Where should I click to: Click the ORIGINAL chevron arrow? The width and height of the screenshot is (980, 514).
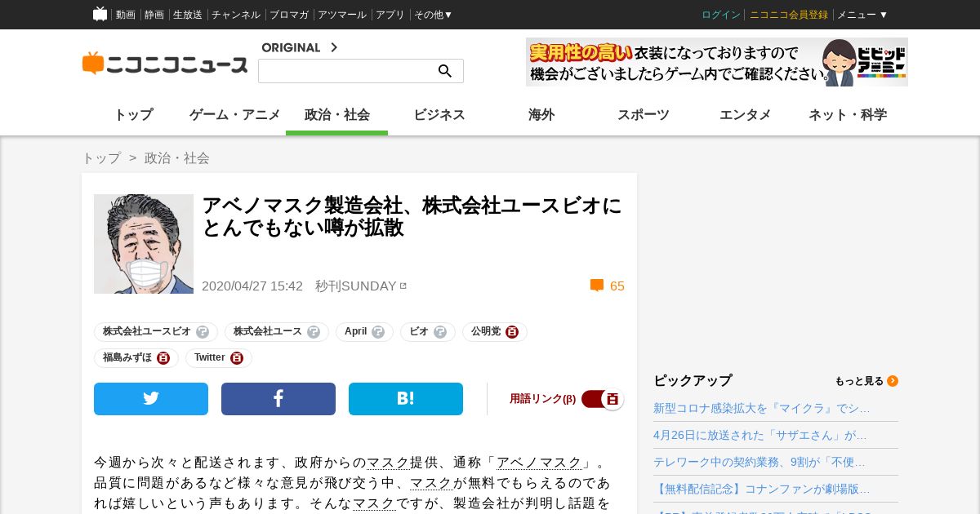coord(333,47)
